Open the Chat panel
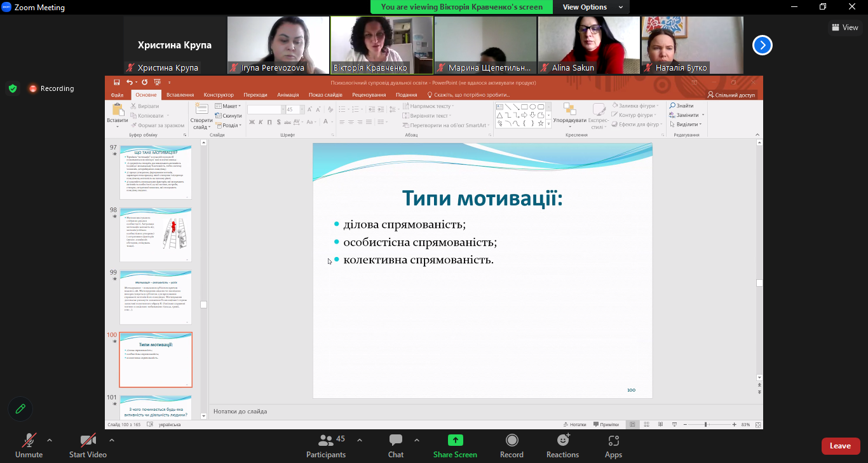 [x=396, y=445]
